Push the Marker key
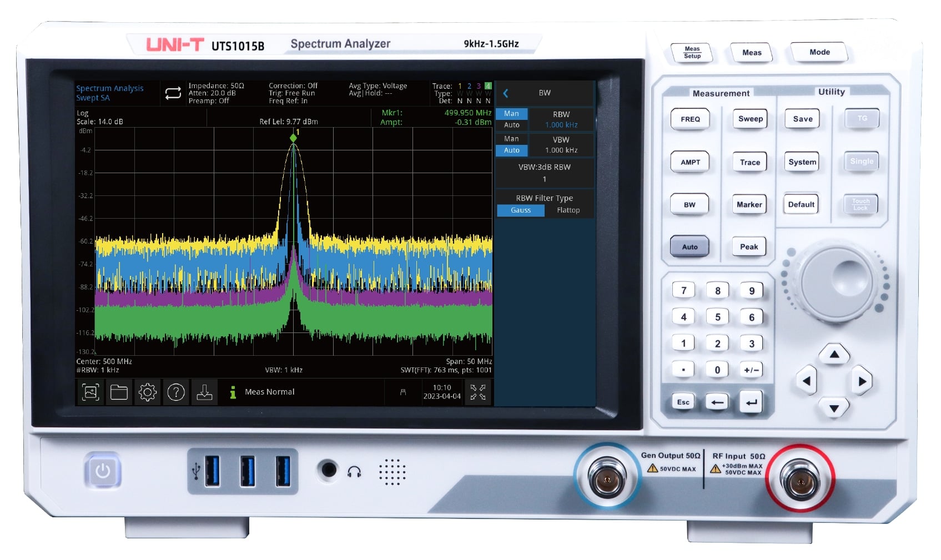 [749, 204]
